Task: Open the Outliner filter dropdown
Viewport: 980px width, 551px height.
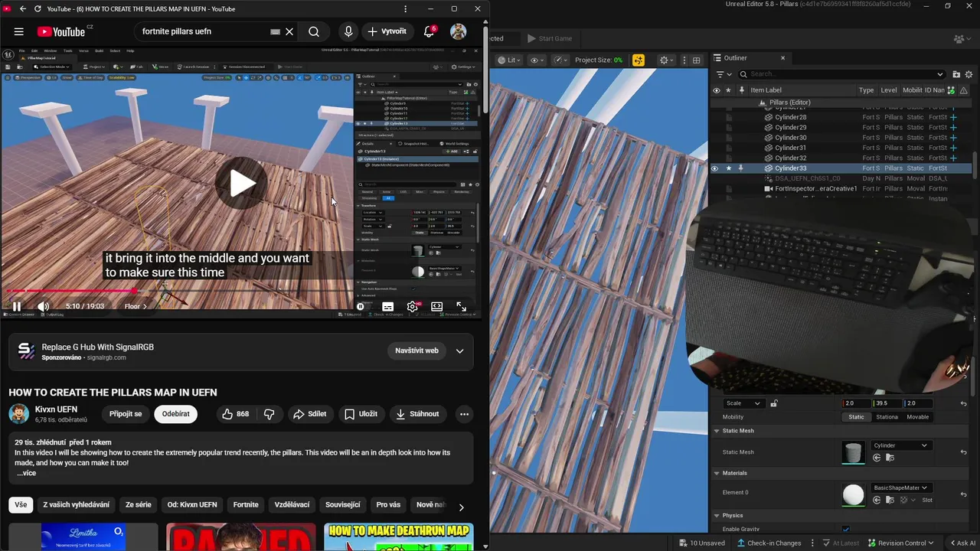Action: 723,74
